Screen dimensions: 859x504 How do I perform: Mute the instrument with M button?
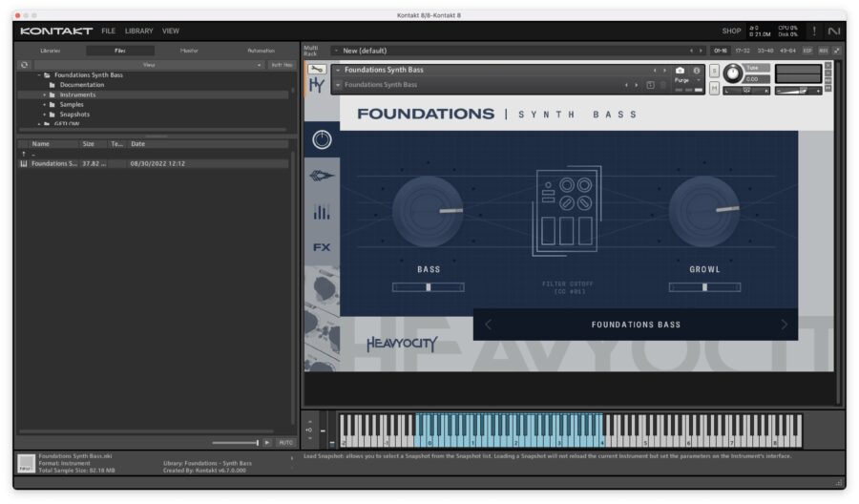tap(714, 88)
